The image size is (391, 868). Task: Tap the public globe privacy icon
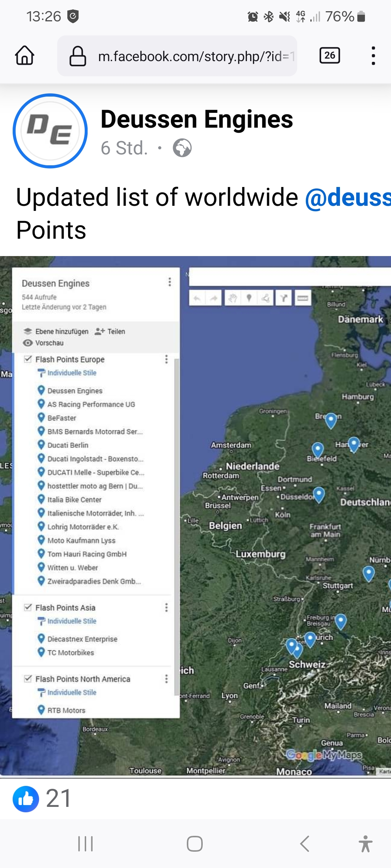pos(182,148)
